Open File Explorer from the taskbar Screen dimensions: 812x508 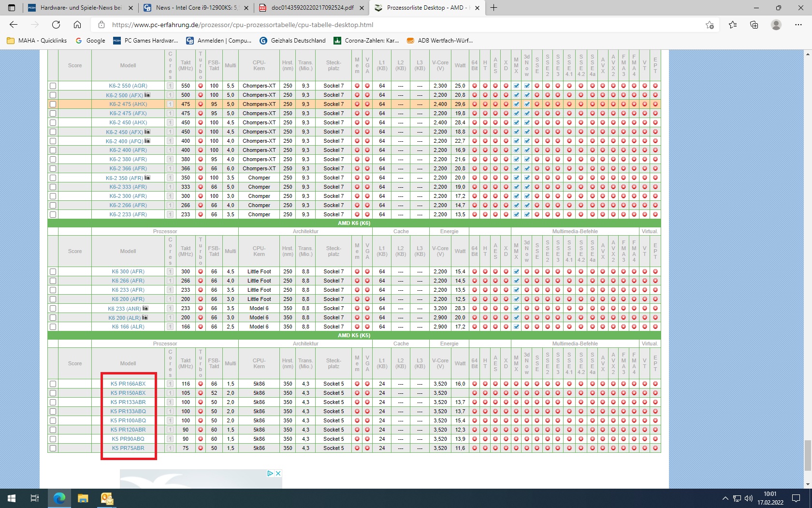point(83,498)
